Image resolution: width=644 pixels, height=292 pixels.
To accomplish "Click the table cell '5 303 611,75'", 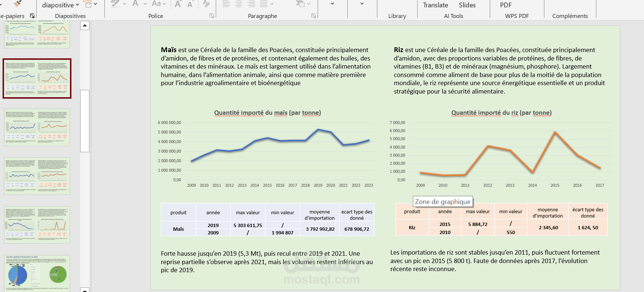I will click(x=248, y=225).
